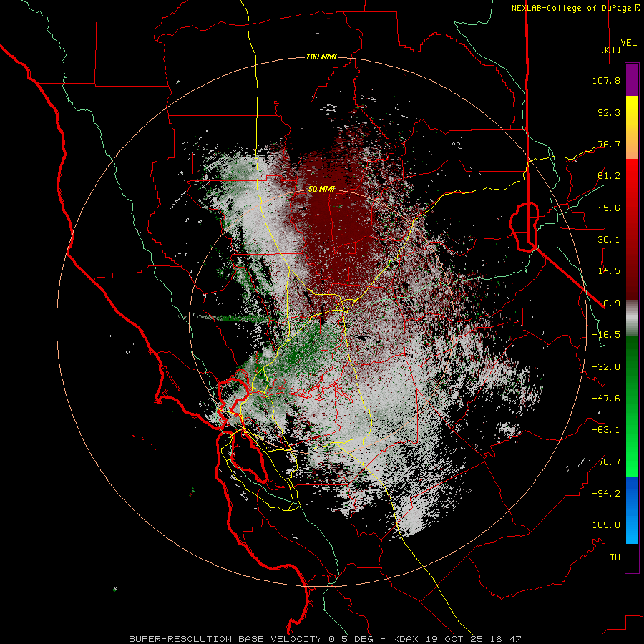Click the purple segment of velocity color bar
644x644 pixels.
click(632, 79)
